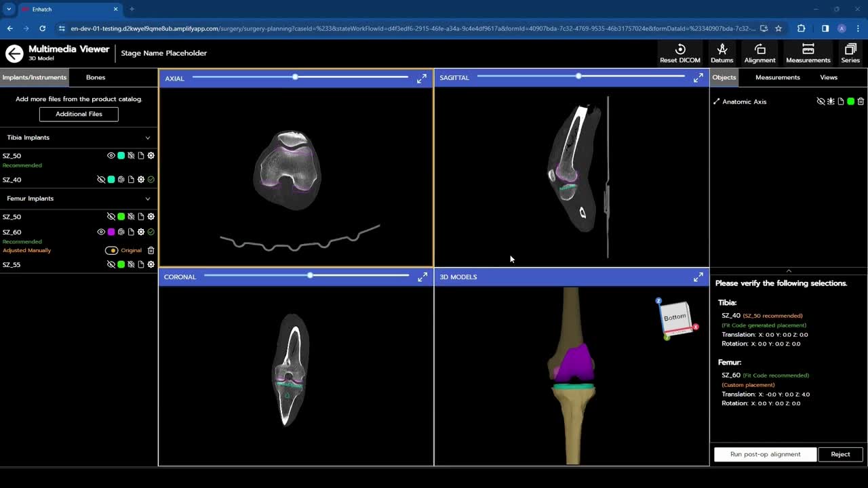Delete the Anatomic Axis object

(x=861, y=101)
